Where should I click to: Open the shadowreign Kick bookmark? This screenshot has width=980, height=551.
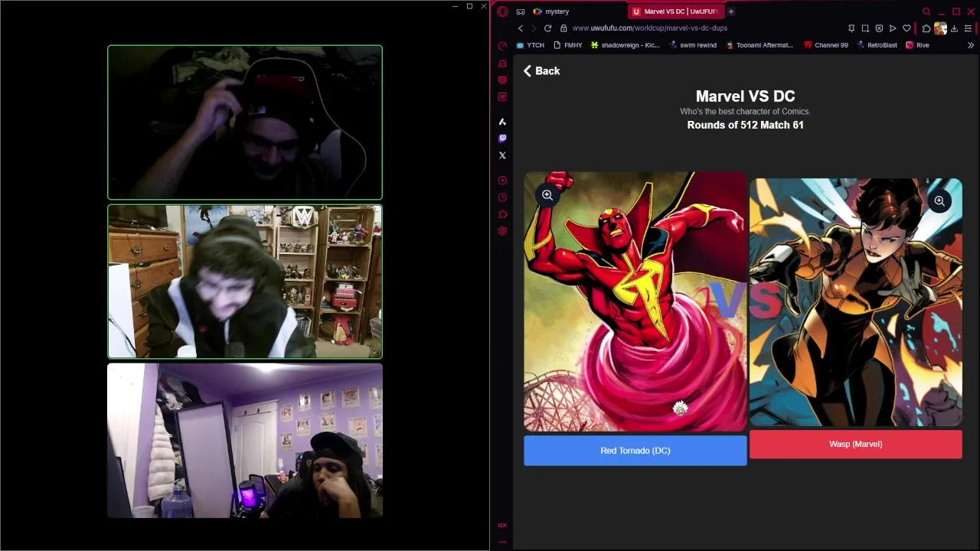pos(625,45)
